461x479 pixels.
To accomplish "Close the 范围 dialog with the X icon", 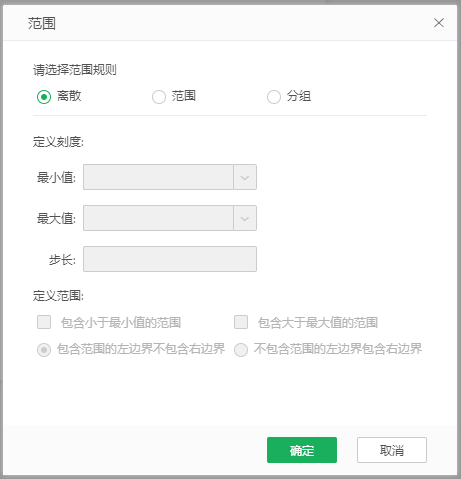I will tap(439, 23).
